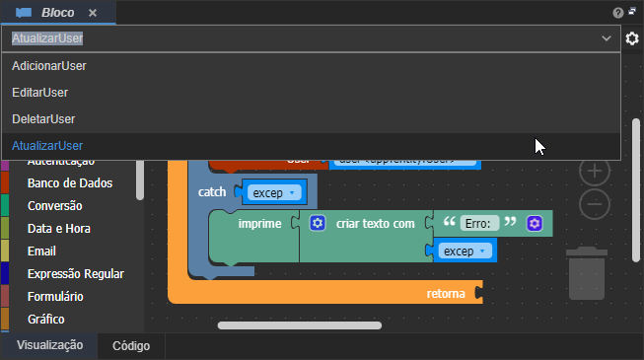Collapse the function dropdown chevron
The image size is (644, 360).
607,38
